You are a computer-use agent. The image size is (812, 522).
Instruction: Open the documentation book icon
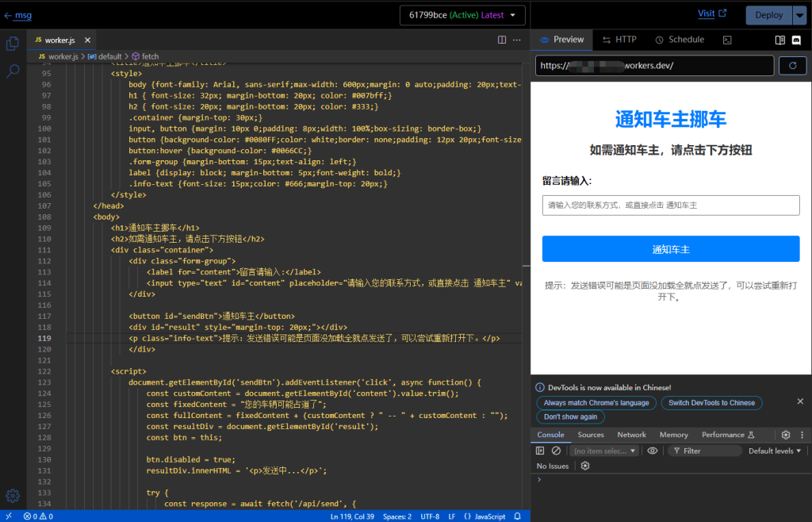(x=779, y=40)
